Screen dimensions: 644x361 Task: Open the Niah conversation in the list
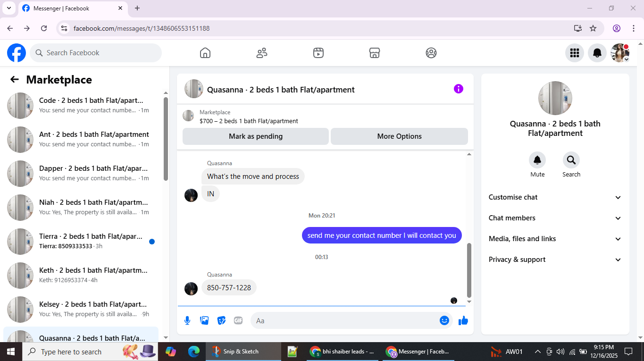tap(81, 208)
